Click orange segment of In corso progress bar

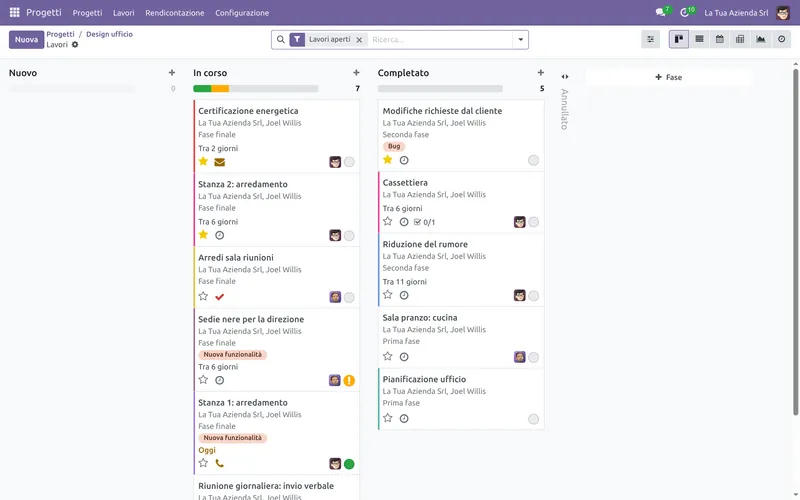click(x=220, y=88)
